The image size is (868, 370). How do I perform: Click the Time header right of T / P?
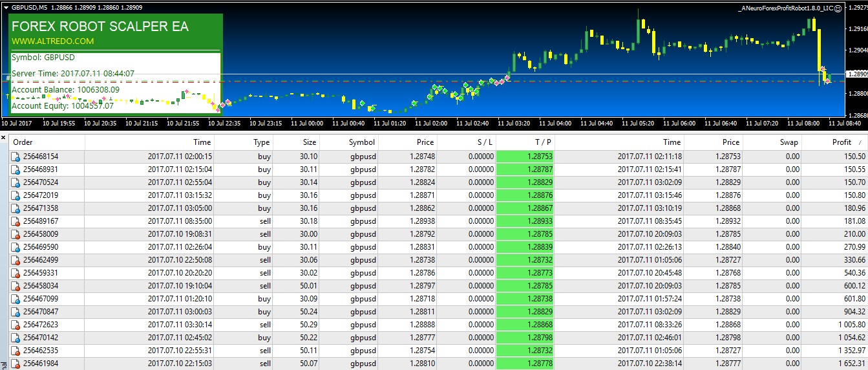click(x=619, y=142)
